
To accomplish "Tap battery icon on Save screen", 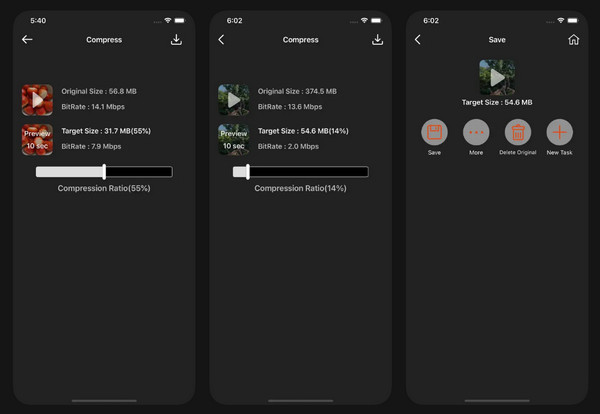I will coord(573,20).
